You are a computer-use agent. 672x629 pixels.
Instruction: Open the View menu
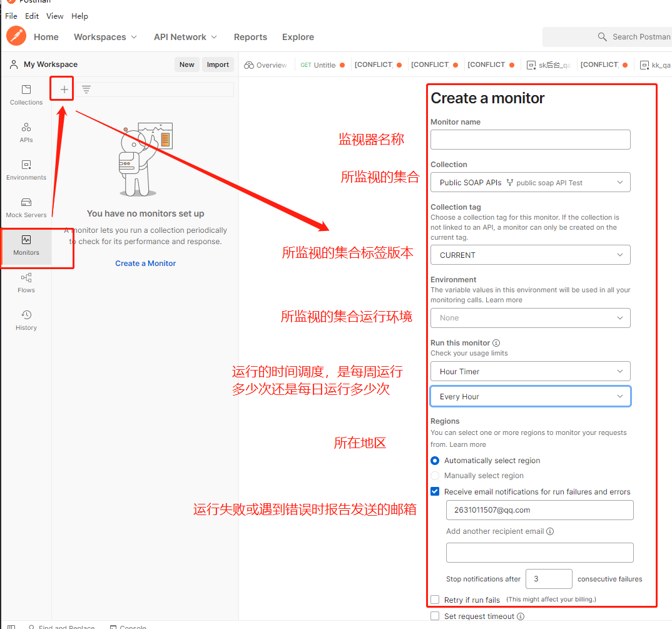coord(55,16)
